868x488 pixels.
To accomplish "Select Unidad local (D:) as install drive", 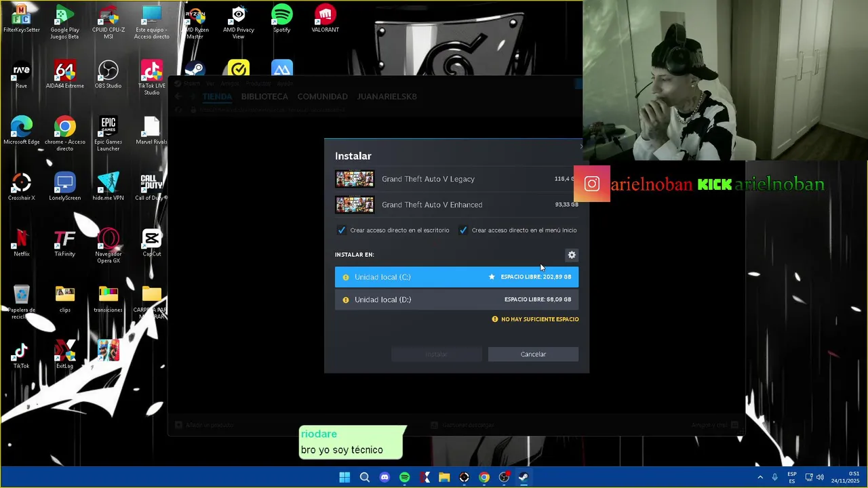I will click(x=456, y=300).
